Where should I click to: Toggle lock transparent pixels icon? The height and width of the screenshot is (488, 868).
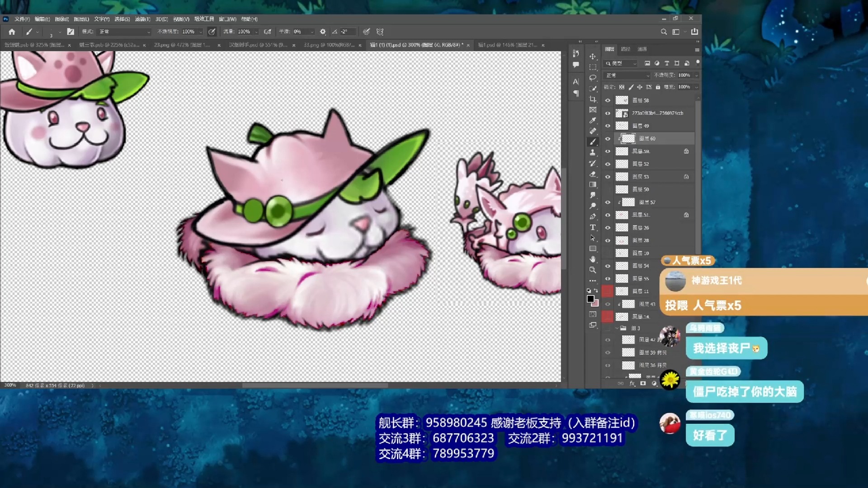pyautogui.click(x=622, y=87)
